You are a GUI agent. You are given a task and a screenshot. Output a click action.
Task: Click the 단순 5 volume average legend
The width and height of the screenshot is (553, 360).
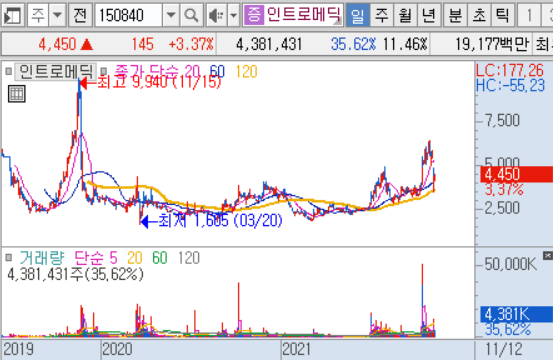coord(96,258)
